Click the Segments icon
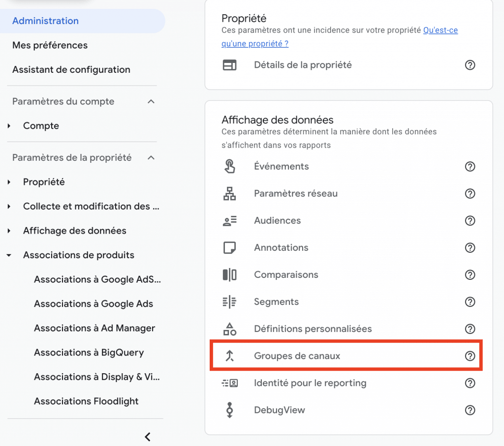This screenshot has height=446, width=504. 229,302
